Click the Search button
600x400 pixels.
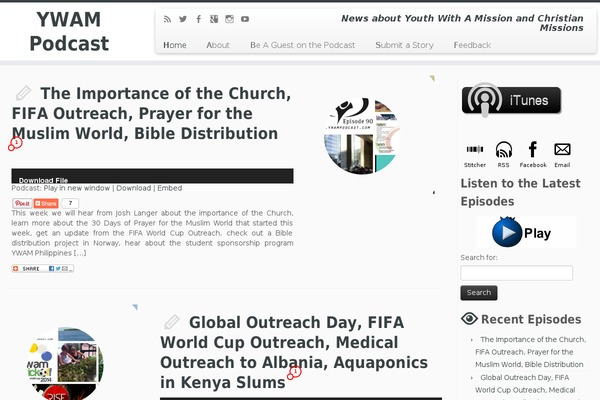[x=479, y=293]
